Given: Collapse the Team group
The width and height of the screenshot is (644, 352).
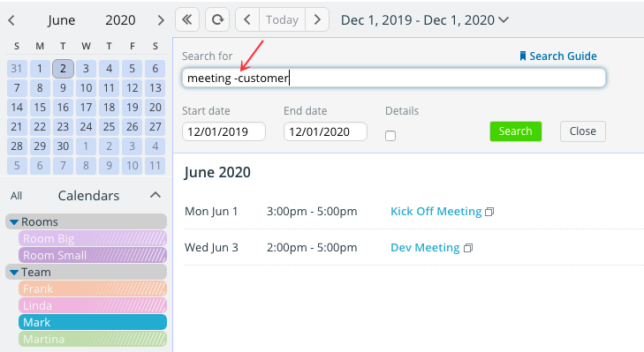Looking at the screenshot, I should (x=14, y=273).
